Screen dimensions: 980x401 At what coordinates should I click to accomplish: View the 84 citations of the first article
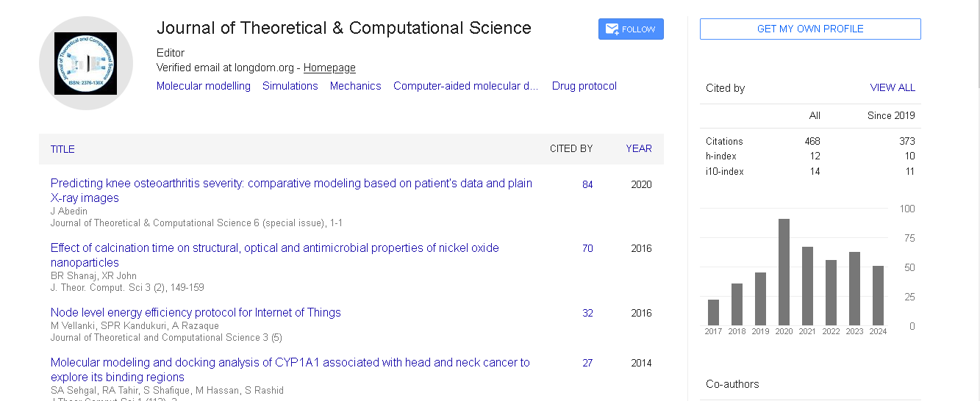[x=587, y=184]
